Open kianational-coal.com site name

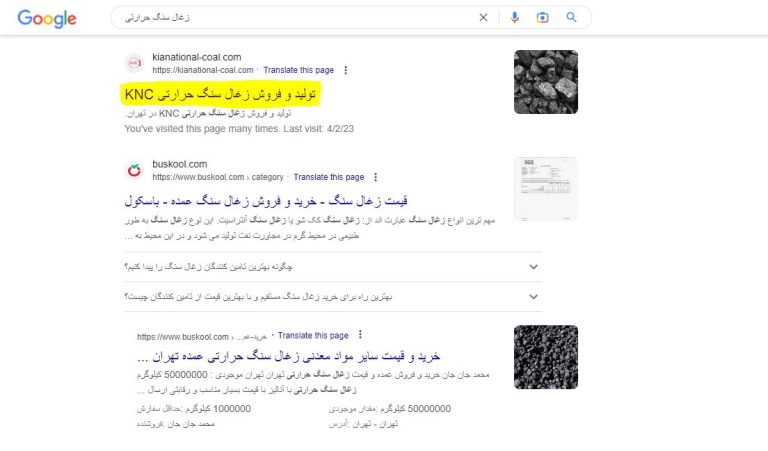[x=196, y=57]
